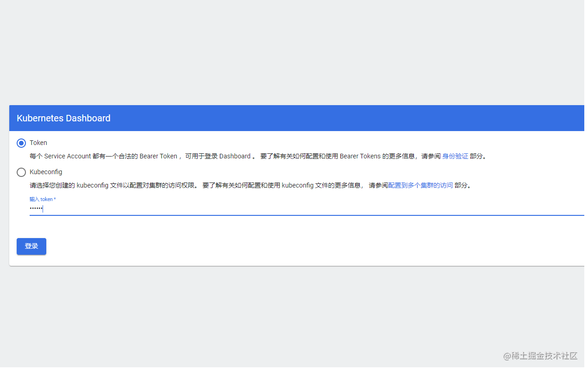This screenshot has width=588, height=371.
Task: Open the 身份验证 authentication link
Action: (455, 157)
